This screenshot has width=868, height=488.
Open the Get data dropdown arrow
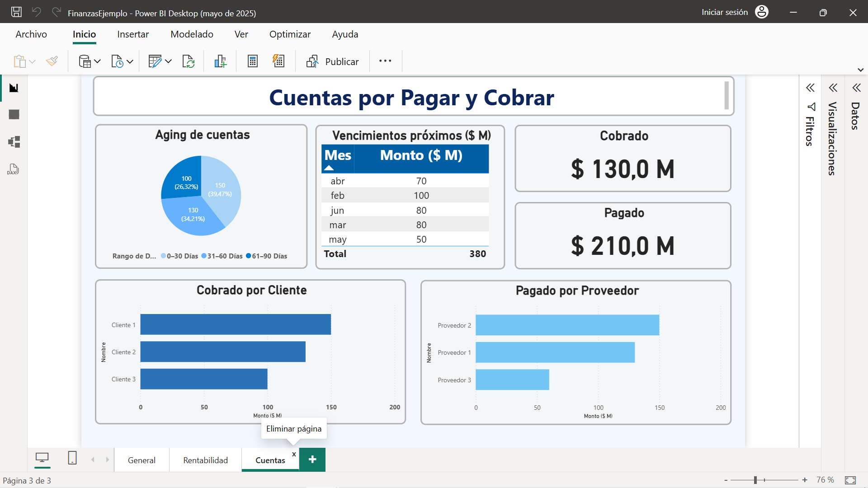(97, 61)
